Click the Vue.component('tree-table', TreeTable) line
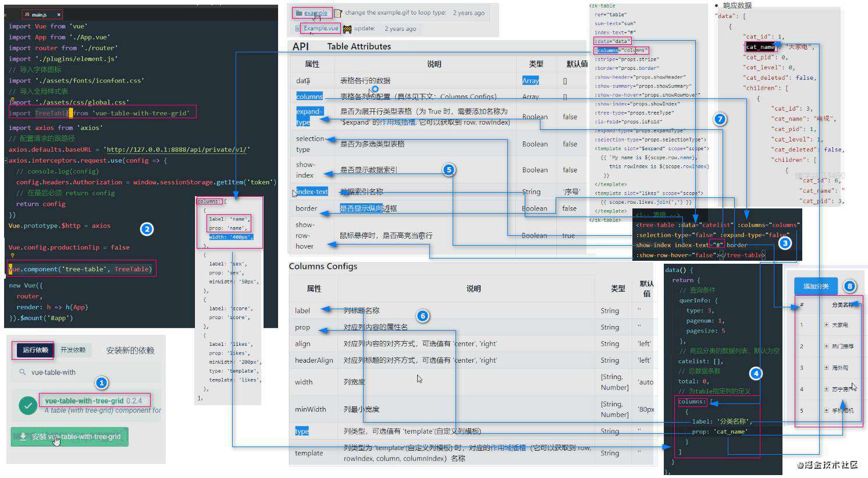This screenshot has width=868, height=478. pos(80,269)
